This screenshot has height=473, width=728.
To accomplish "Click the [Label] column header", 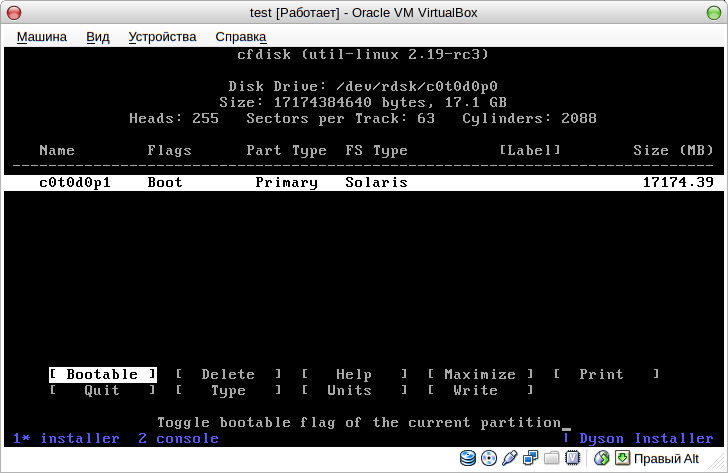I will 530,150.
